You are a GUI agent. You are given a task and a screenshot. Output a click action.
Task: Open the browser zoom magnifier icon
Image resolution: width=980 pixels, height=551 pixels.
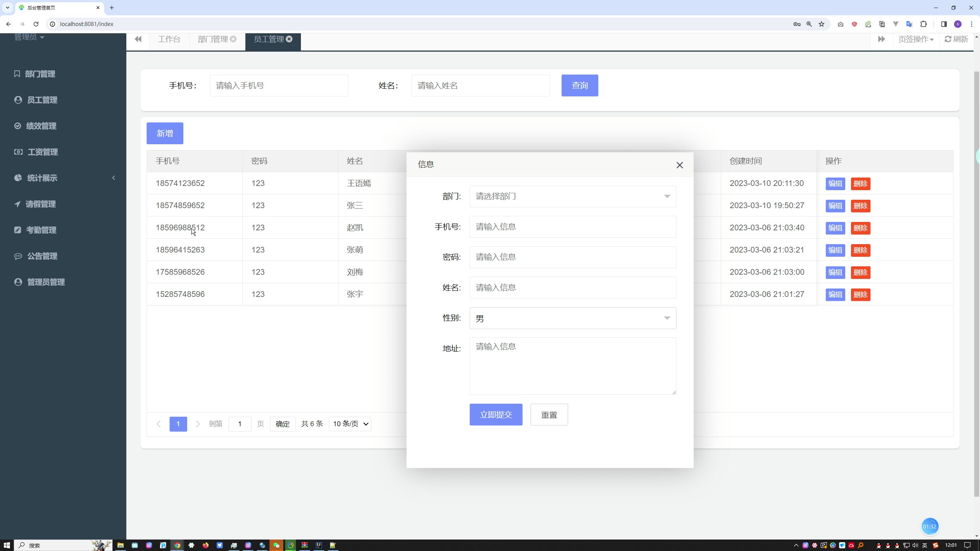809,24
